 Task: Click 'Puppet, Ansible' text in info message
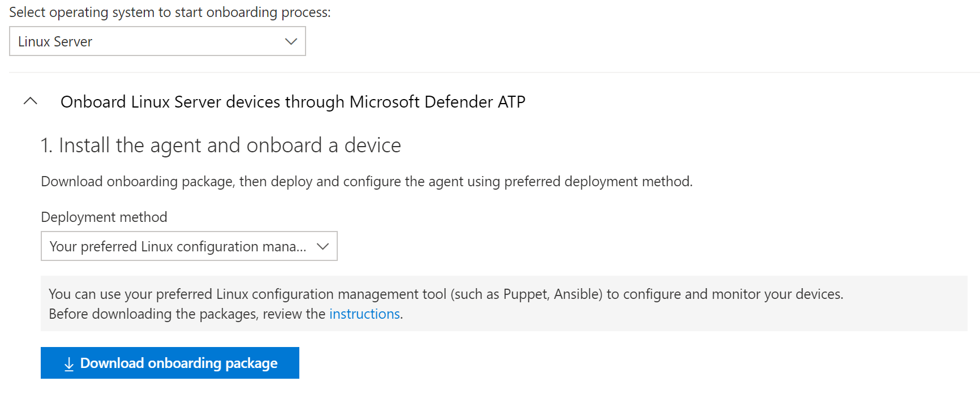click(551, 294)
